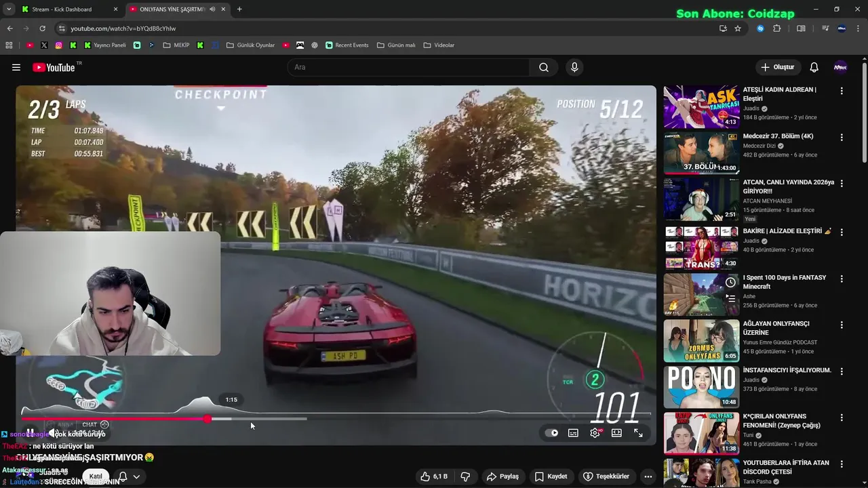
Task: Bookmark this page with the star icon
Action: pyautogui.click(x=738, y=28)
